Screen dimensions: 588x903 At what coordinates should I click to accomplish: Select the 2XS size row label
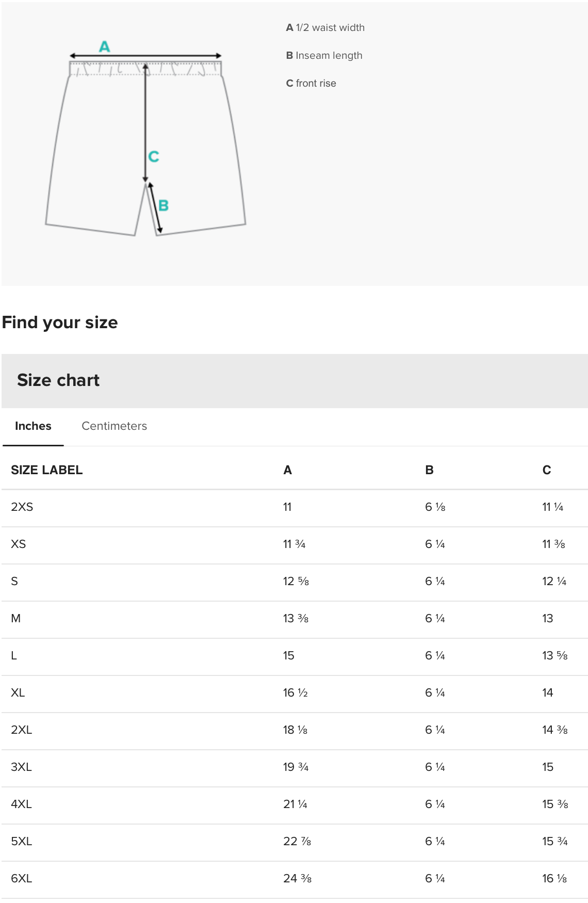[x=22, y=507]
